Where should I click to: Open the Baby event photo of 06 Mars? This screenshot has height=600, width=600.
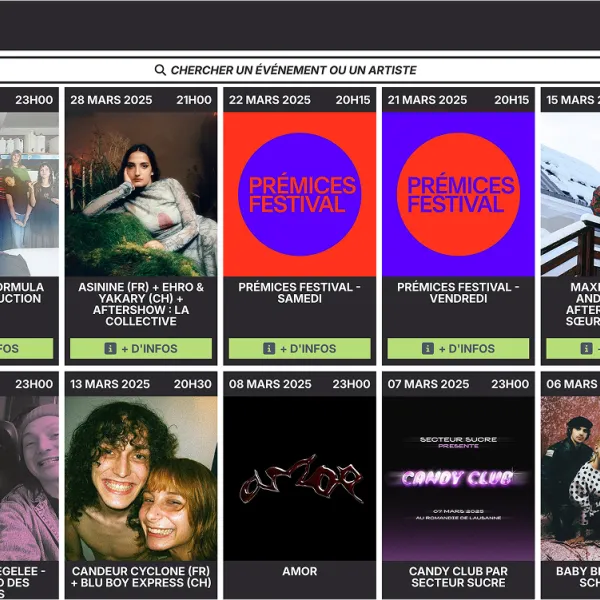pos(571,478)
